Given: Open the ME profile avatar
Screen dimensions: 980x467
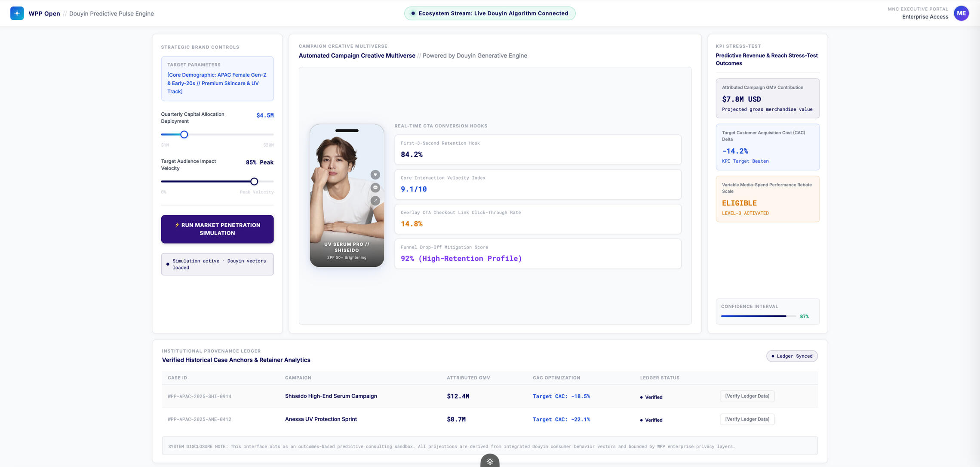Looking at the screenshot, I should tap(961, 13).
